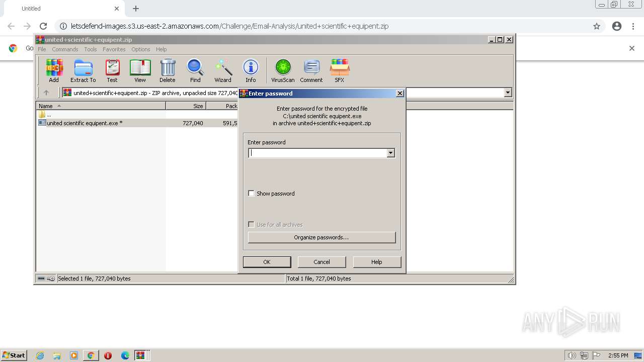Click the system tray clock 2:55 PM
The image size is (644, 362).
[x=618, y=355]
